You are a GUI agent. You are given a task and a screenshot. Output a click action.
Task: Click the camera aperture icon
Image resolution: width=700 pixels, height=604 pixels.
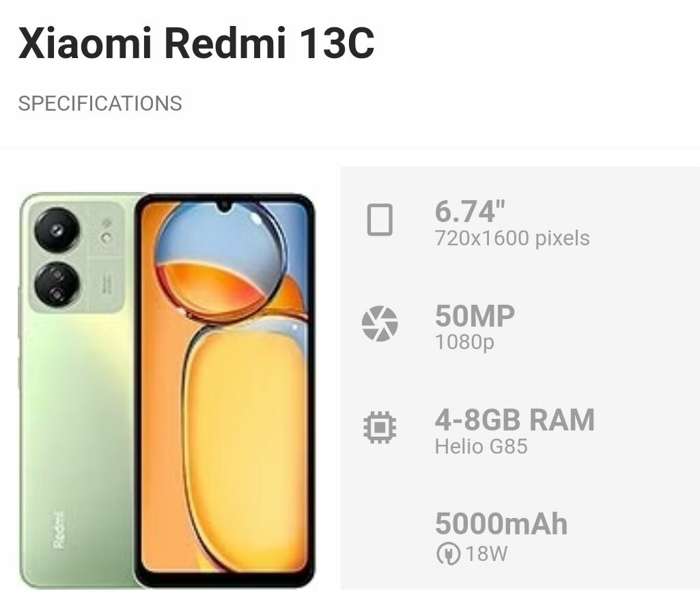[x=380, y=323]
